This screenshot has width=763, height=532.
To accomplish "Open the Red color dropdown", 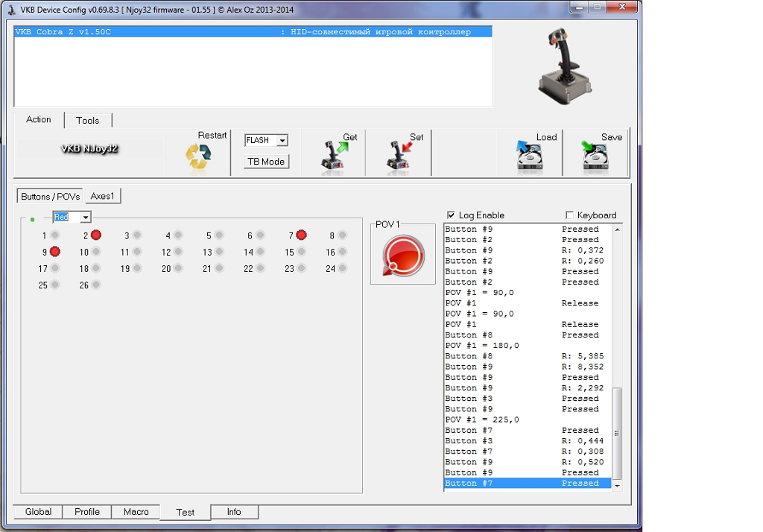I will pyautogui.click(x=85, y=217).
